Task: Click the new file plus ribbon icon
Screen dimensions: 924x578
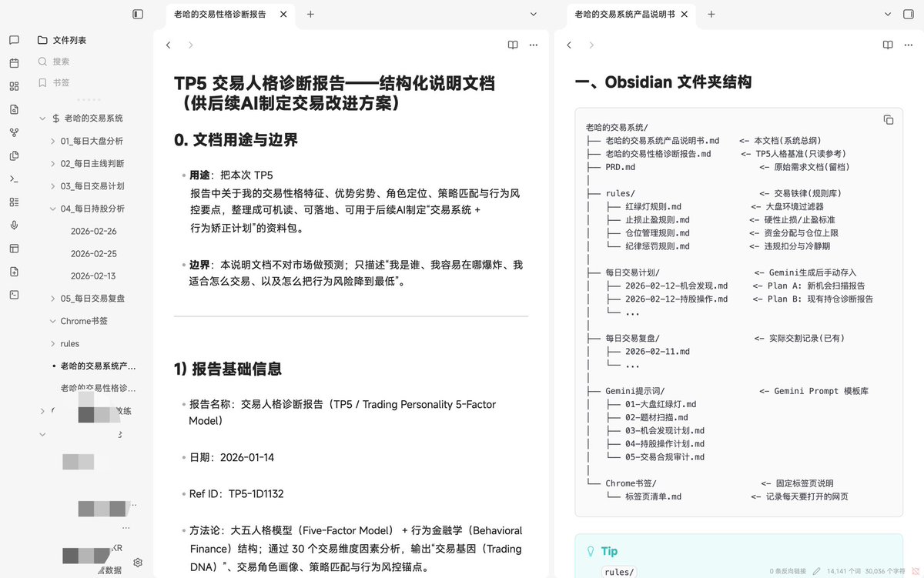Action: point(14,271)
